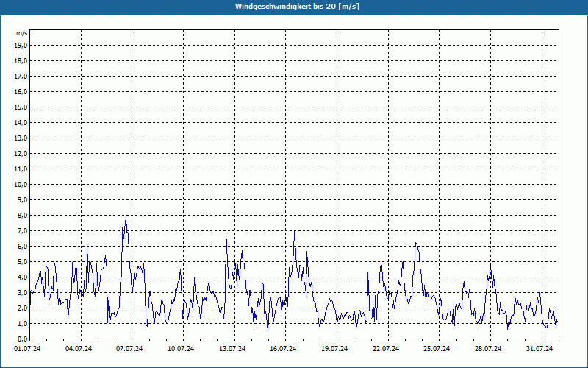Click the 01.07.24 date label
This screenshot has height=368, width=588.
pyautogui.click(x=27, y=349)
